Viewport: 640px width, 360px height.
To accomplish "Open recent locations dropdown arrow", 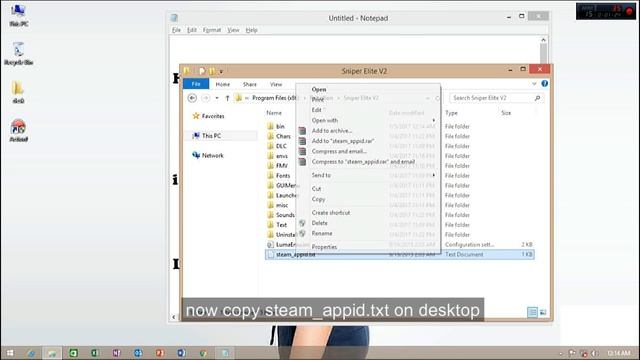I will [217, 98].
